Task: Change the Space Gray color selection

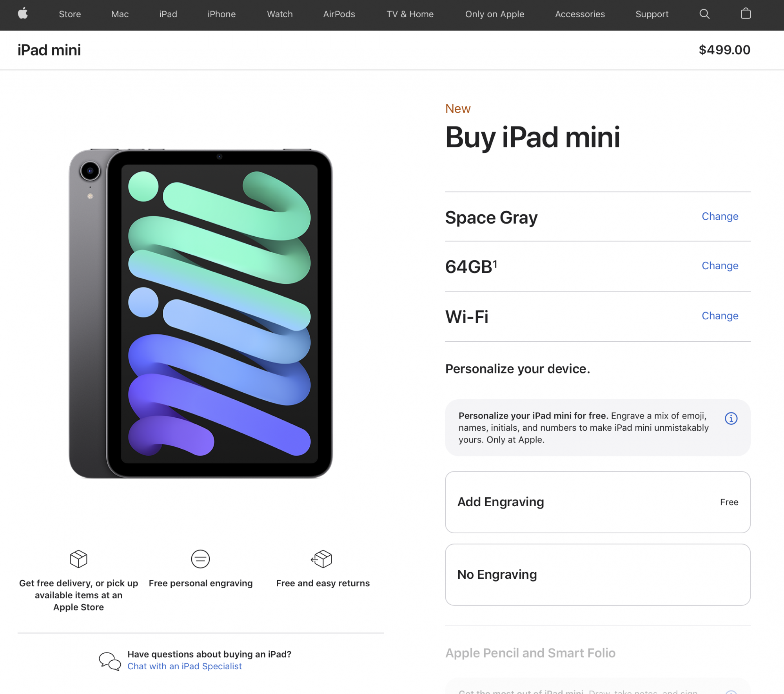Action: (720, 216)
